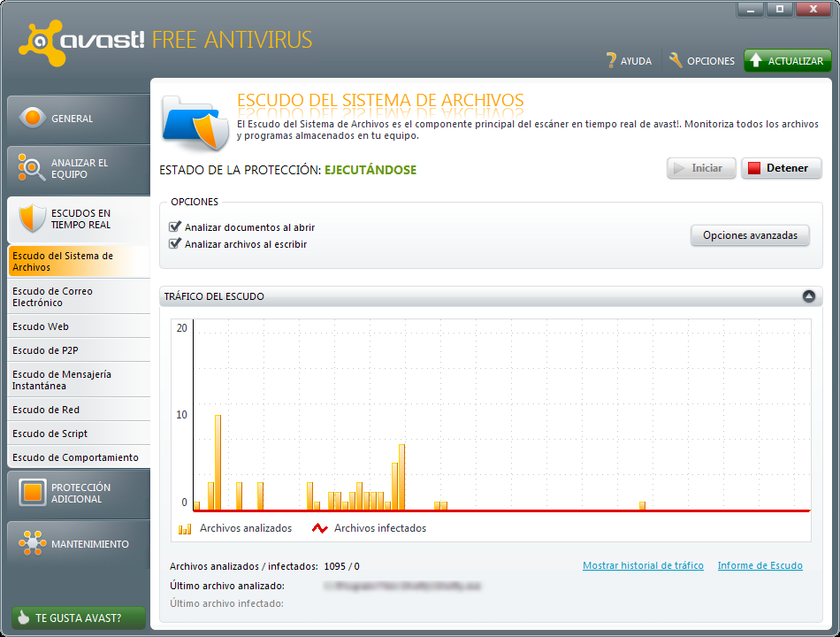Click the Actualizar up-arrow icon
The image size is (840, 637).
[755, 60]
